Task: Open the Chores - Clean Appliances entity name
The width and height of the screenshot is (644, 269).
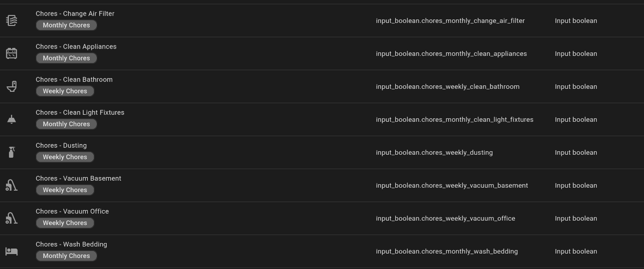Action: pos(76,46)
